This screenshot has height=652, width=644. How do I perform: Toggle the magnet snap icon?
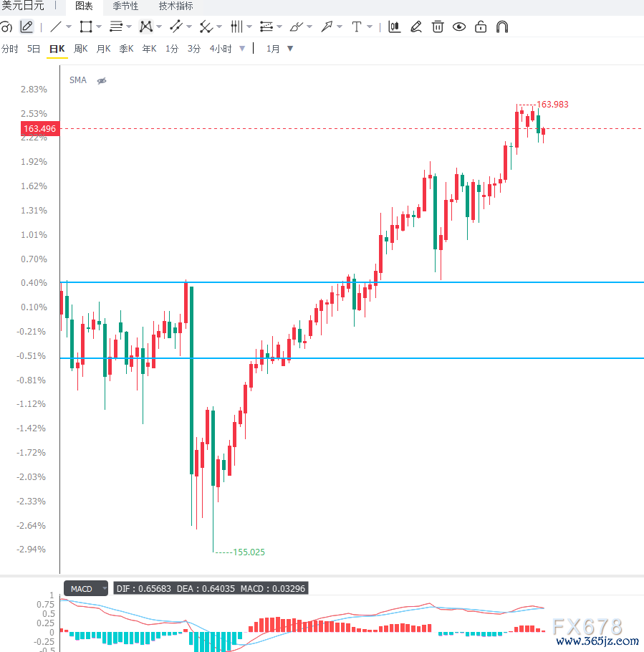502,27
